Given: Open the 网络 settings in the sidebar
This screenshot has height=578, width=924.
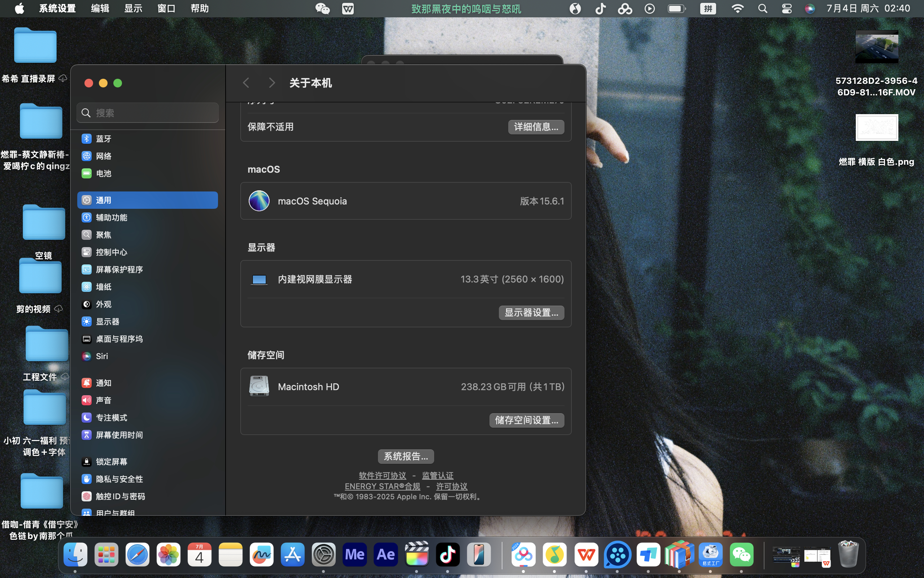Looking at the screenshot, I should coord(147,156).
